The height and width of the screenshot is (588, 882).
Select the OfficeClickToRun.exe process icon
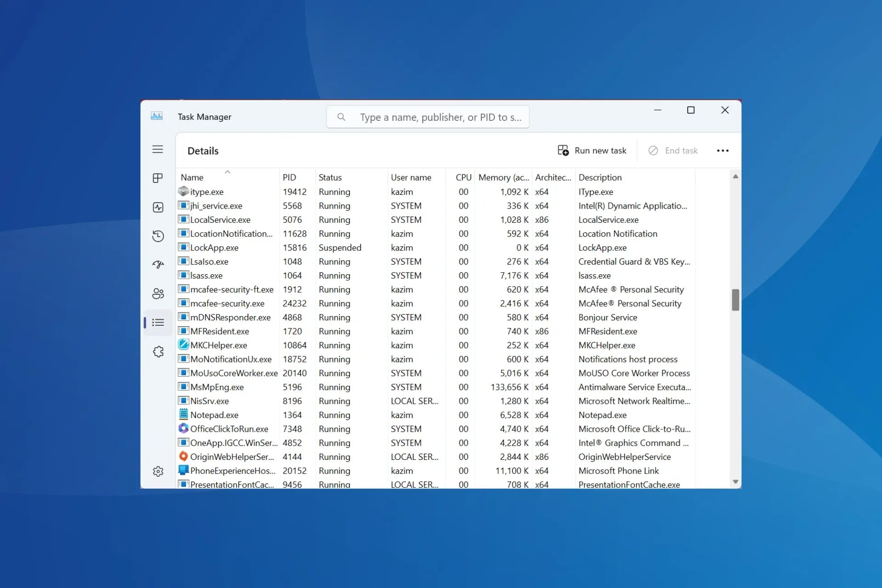pos(183,429)
